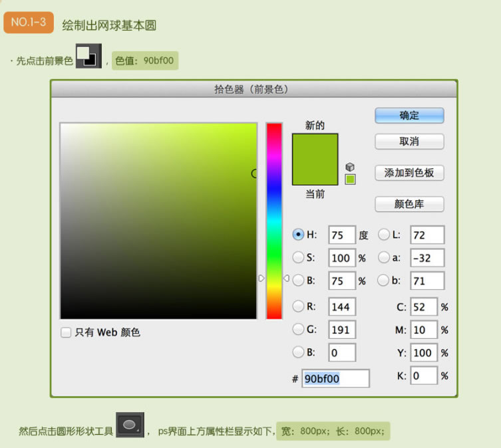Select the Lab a radio button
Image resolution: width=501 pixels, height=448 pixels.
point(383,257)
